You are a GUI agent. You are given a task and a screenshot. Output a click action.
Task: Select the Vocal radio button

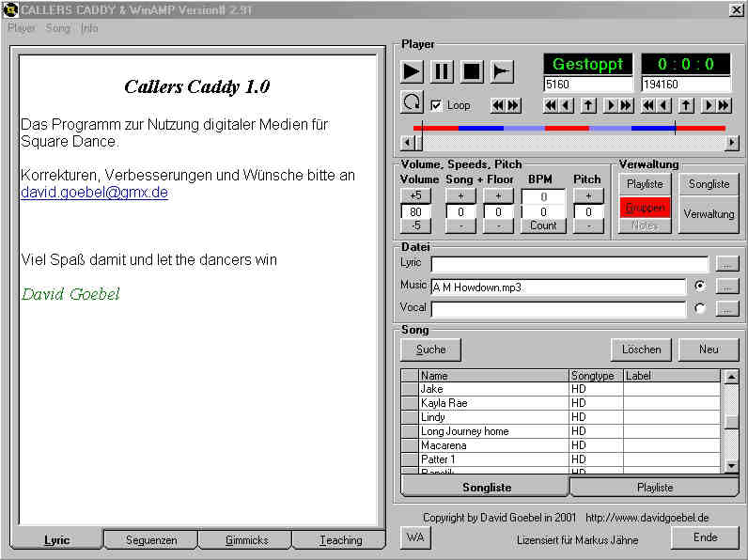click(699, 308)
